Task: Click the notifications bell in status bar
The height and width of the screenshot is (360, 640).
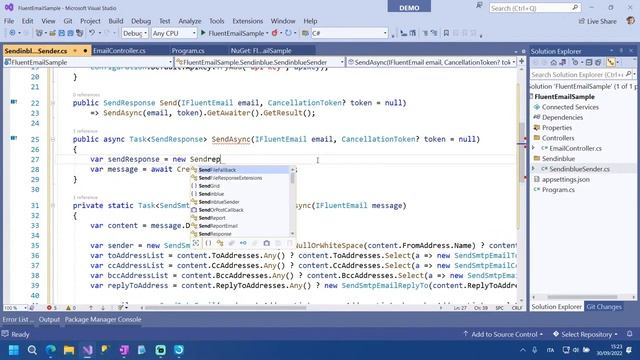Action: coord(629,334)
